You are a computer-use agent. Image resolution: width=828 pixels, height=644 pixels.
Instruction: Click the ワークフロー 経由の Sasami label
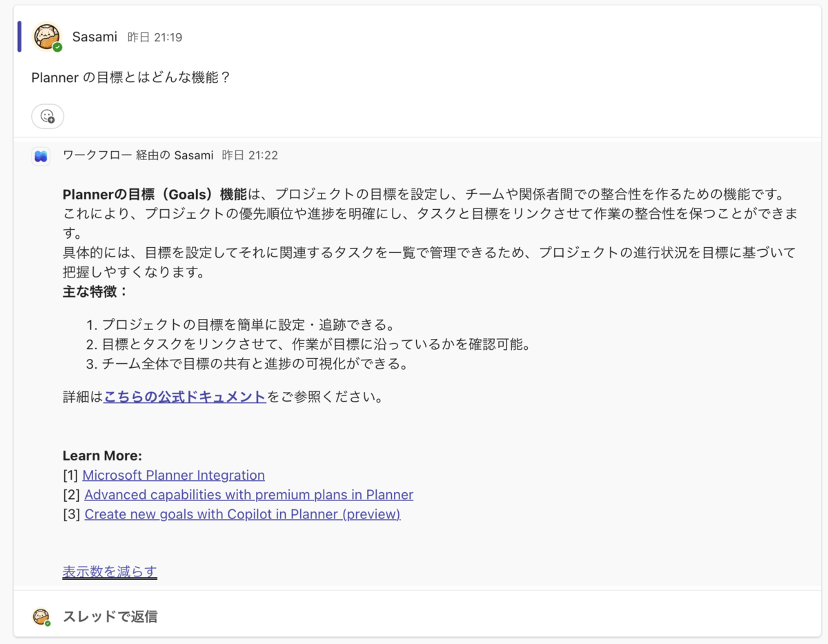(138, 155)
